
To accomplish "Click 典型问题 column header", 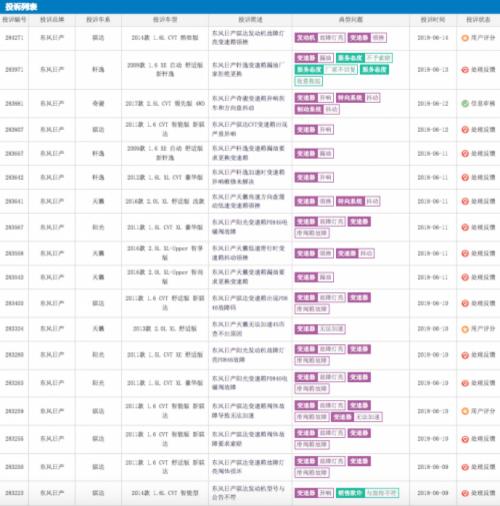I will (351, 20).
